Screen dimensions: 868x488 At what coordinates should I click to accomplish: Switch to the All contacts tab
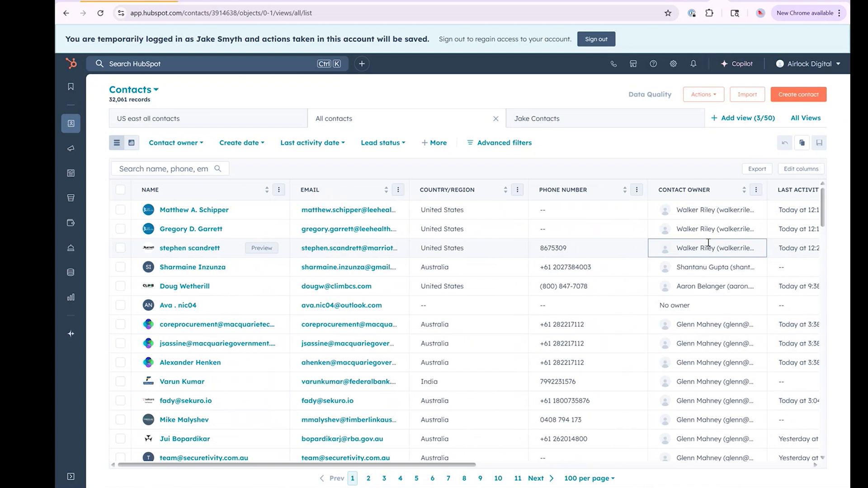(x=334, y=118)
